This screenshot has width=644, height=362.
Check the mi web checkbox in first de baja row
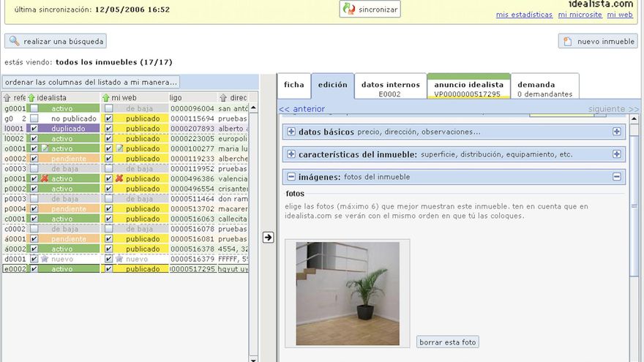tap(108, 108)
